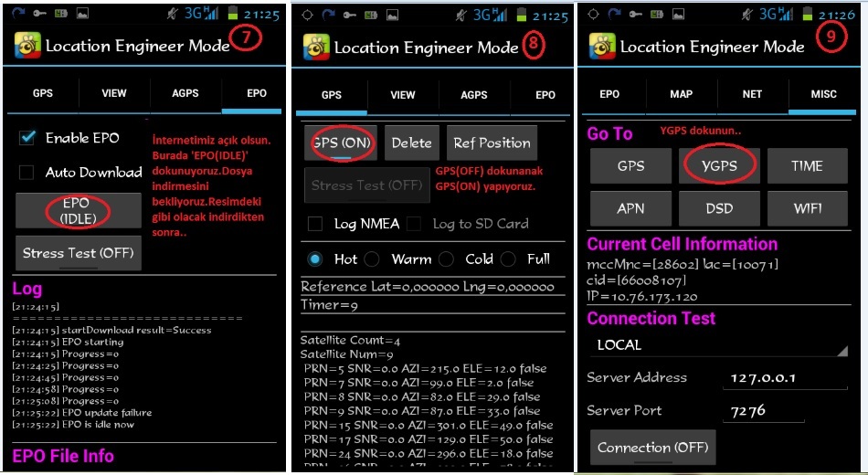Tap the key icon in screen 7 status bar
This screenshot has height=475, width=868.
(x=40, y=14)
